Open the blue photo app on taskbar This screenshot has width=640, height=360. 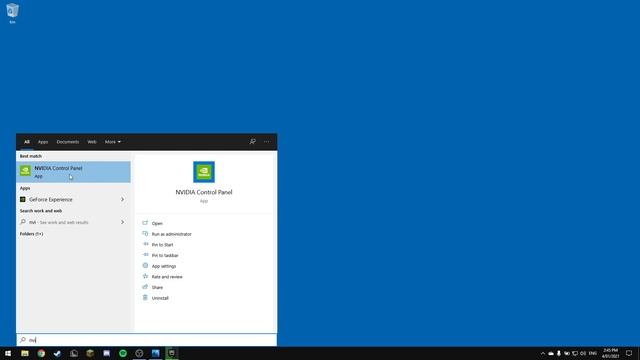point(156,353)
